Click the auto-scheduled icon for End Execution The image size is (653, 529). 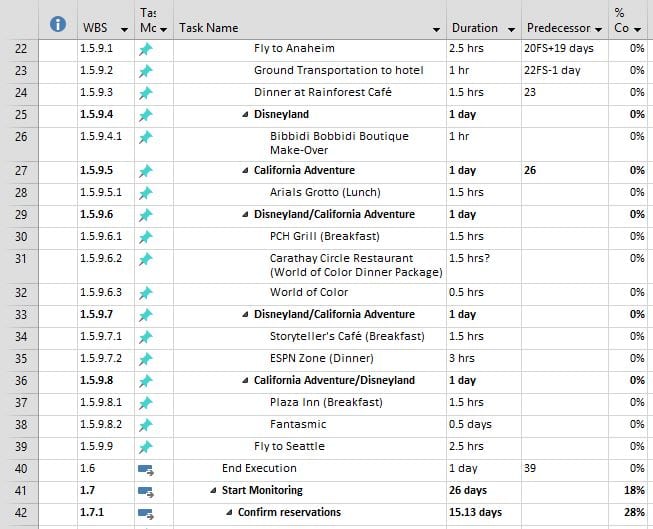(x=145, y=469)
